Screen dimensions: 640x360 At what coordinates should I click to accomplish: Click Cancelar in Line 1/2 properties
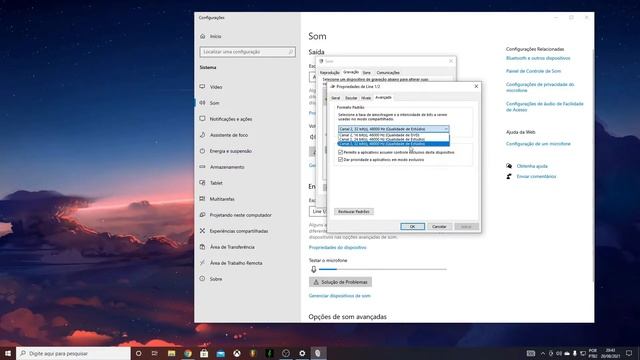439,227
